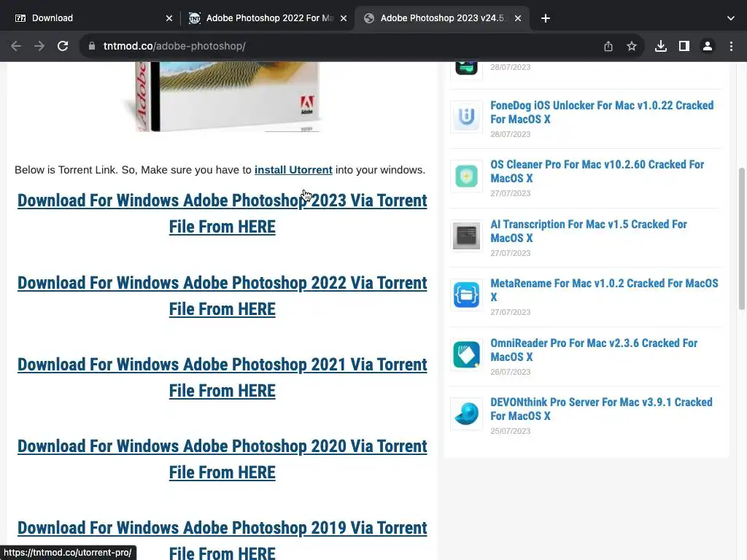
Task: Select the Adobe Photoshop 2023 v24.5 tab
Action: tap(441, 18)
